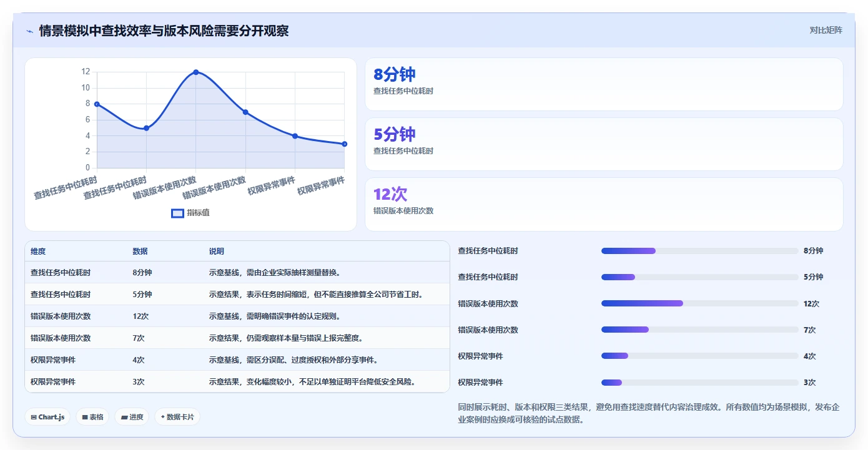This screenshot has width=868, height=450.
Task: Click the 对比矩阵 label in the header
Action: coord(826,30)
